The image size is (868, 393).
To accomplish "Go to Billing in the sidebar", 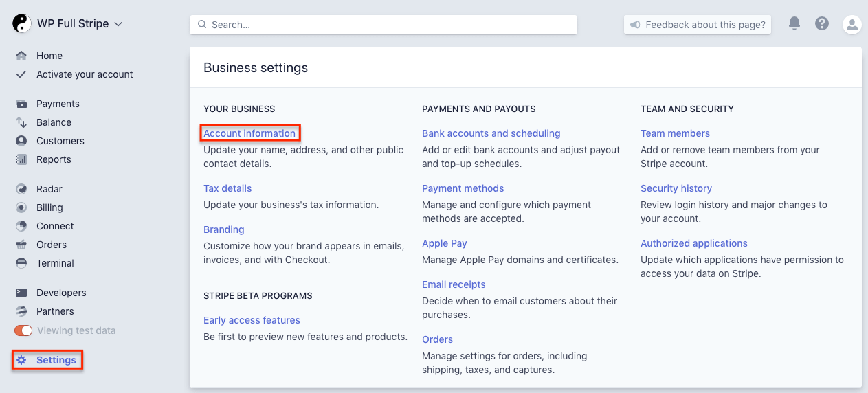I will click(49, 207).
